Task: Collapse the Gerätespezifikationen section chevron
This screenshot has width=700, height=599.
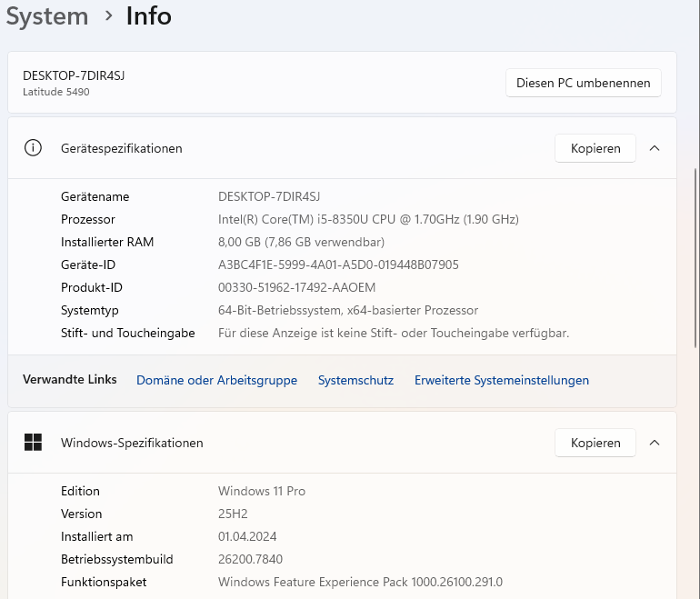Action: click(x=655, y=148)
